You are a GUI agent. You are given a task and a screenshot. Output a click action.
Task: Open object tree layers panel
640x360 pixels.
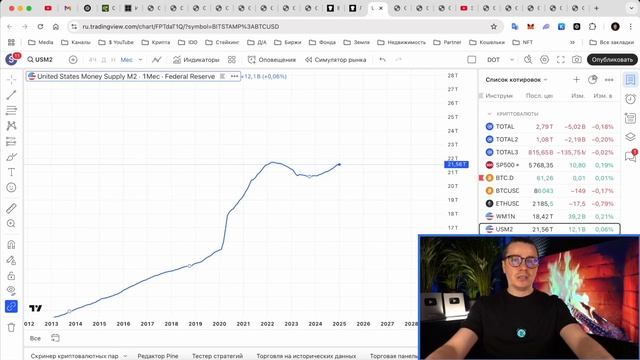(x=630, y=137)
